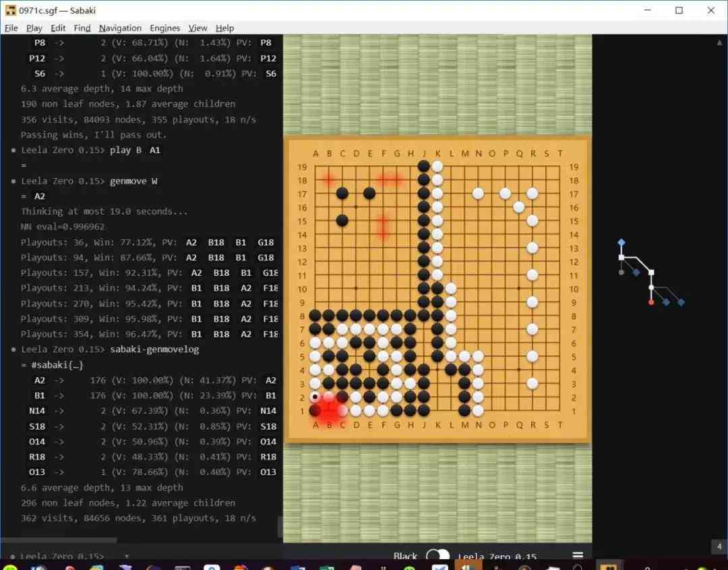Viewport: 728px width, 570px height.
Task: Click the black stone at J19
Action: (x=423, y=167)
